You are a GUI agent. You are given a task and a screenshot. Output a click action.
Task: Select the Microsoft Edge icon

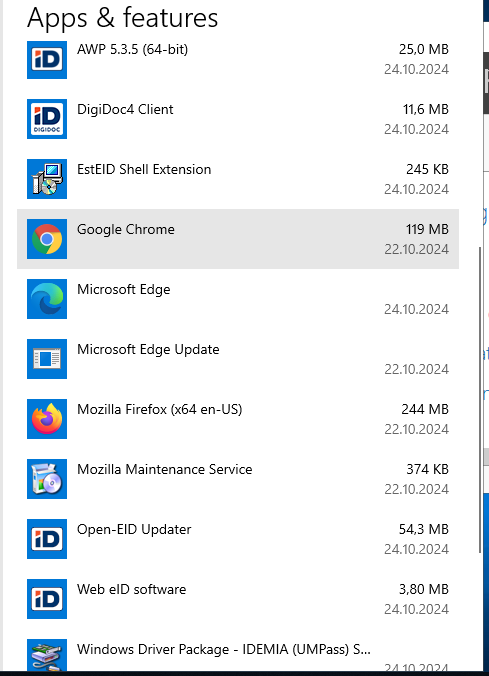(47, 299)
